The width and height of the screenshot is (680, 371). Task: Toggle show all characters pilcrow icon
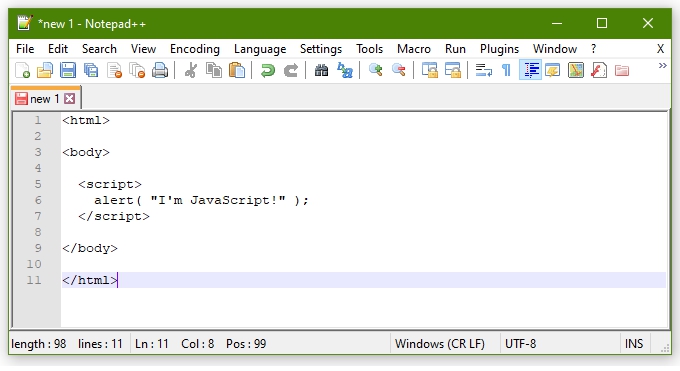tap(506, 70)
